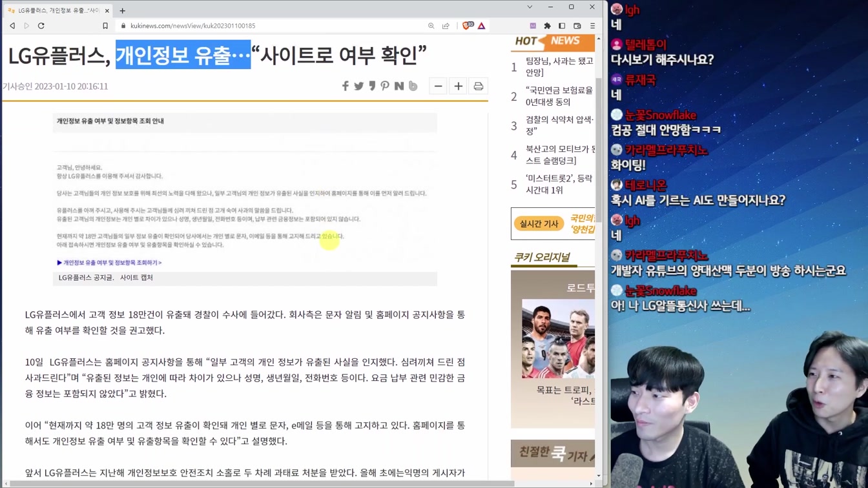
Task: Click the Brave Rewards triangle icon
Action: click(x=482, y=26)
